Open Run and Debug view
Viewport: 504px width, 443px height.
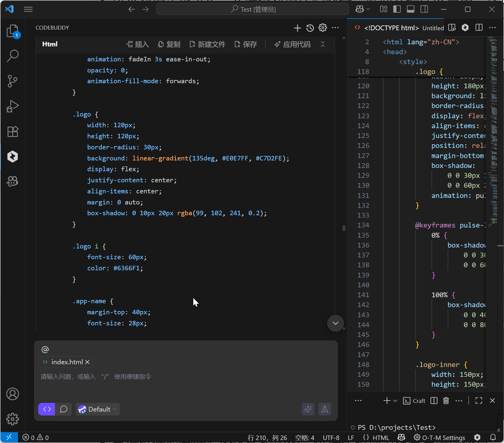(x=13, y=106)
